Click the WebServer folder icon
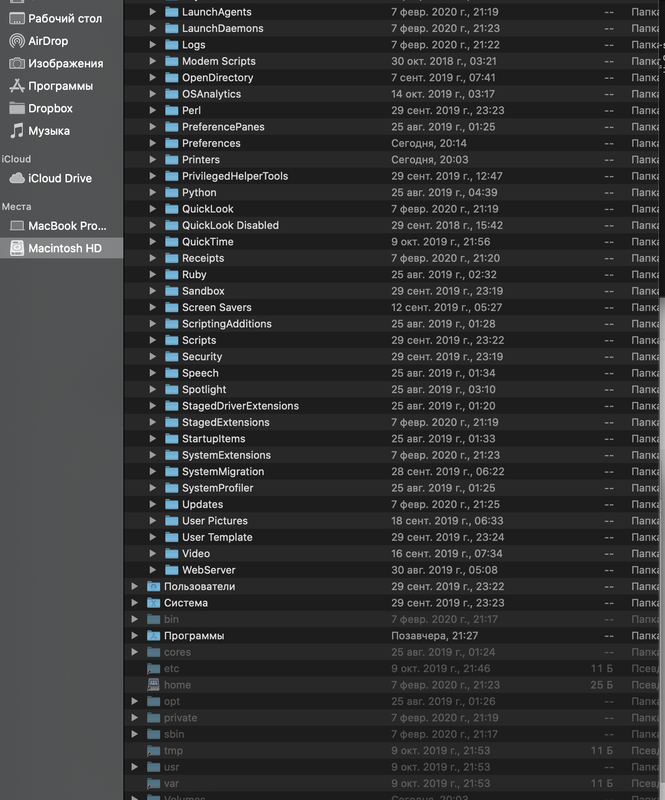This screenshot has height=800, width=665. point(171,570)
